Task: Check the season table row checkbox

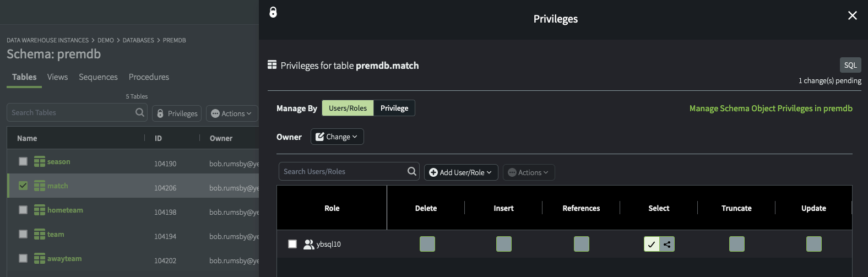Action: 23,161
